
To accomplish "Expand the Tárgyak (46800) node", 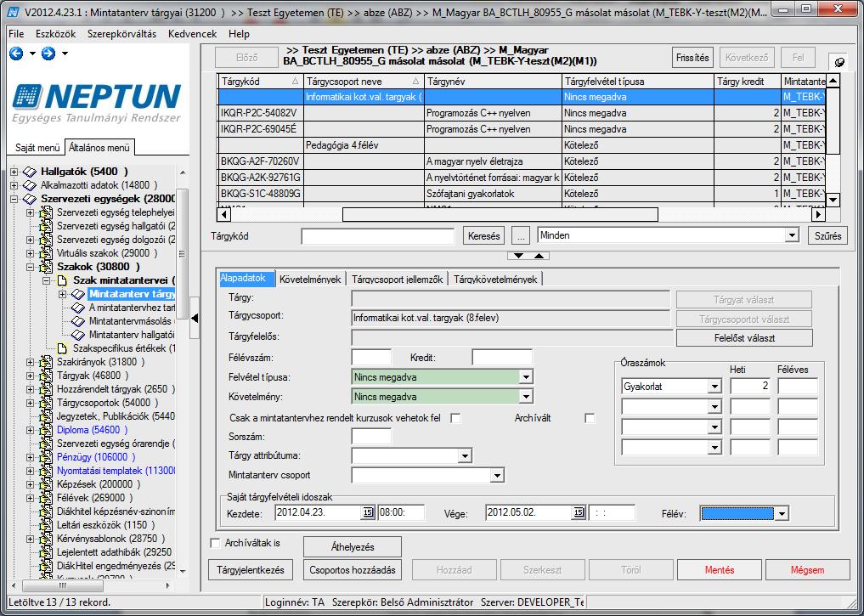I will (31, 376).
